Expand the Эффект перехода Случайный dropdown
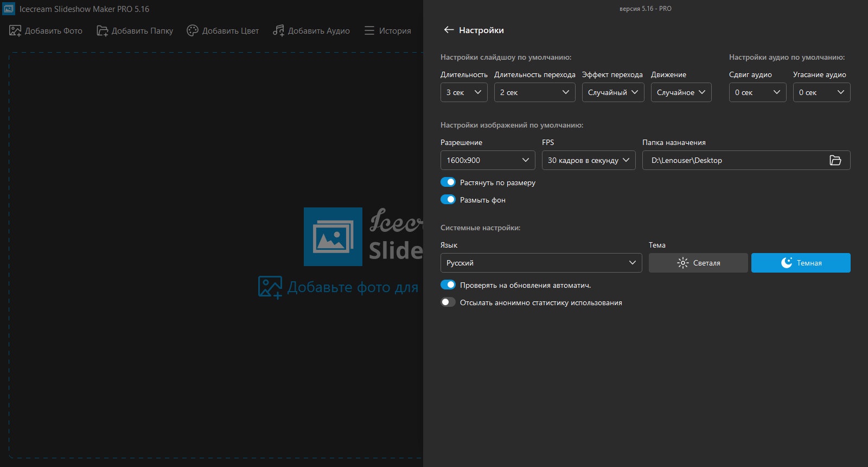This screenshot has width=868, height=467. click(x=613, y=92)
